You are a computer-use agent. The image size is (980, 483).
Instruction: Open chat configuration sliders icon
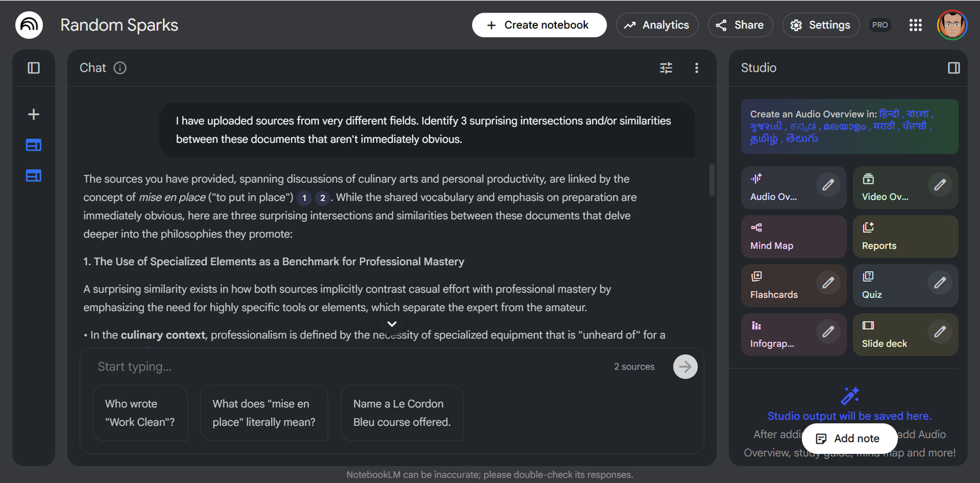pyautogui.click(x=666, y=68)
